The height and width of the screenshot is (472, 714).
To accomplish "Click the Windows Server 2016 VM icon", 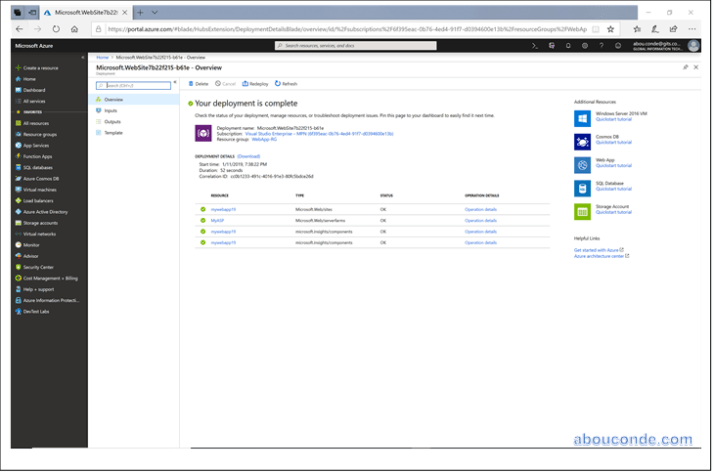I will (x=582, y=117).
